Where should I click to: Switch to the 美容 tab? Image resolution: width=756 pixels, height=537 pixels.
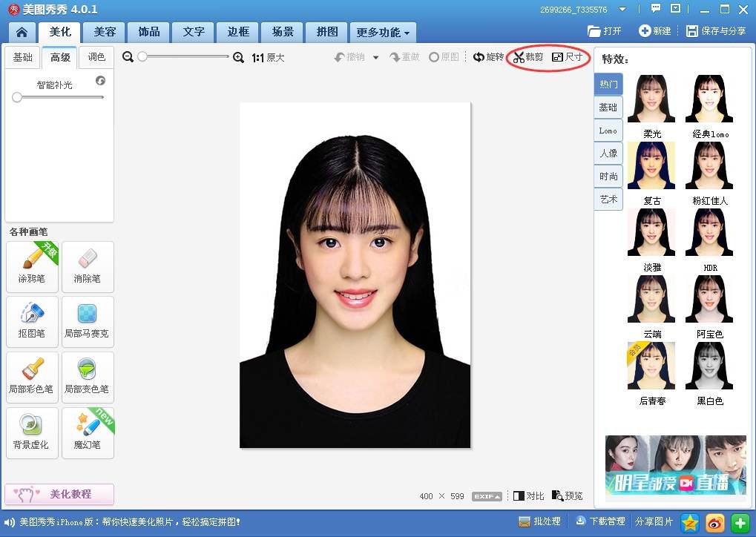click(104, 32)
